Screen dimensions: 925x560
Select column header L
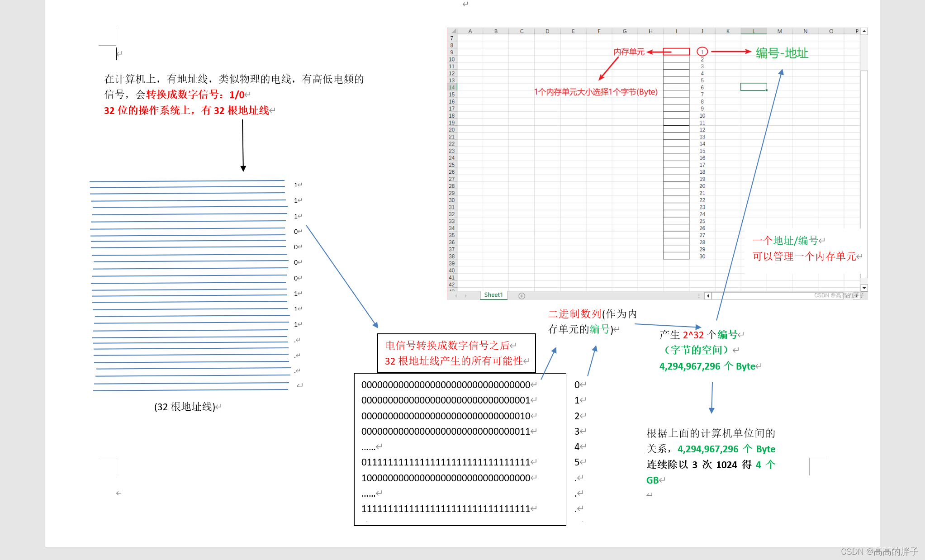pyautogui.click(x=754, y=31)
